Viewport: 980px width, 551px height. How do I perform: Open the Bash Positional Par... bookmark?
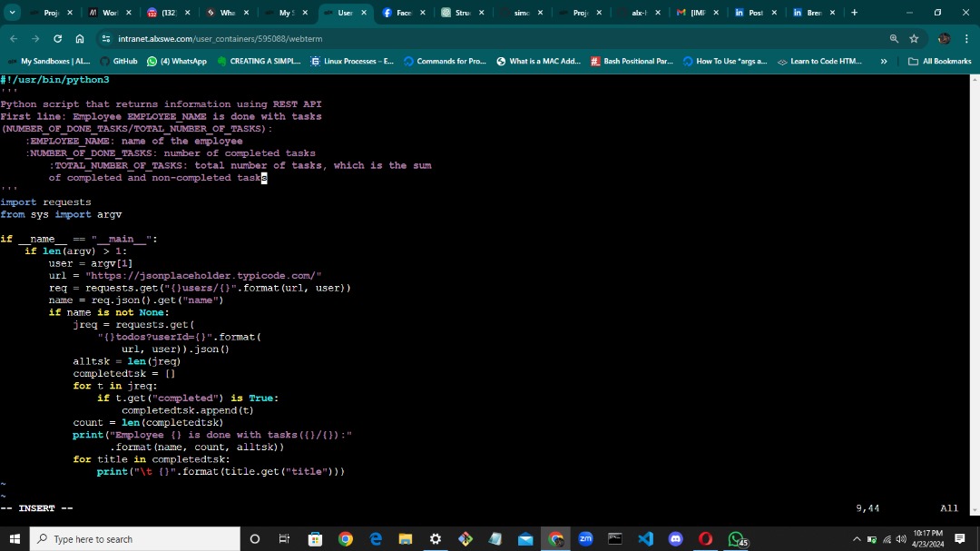tap(632, 62)
